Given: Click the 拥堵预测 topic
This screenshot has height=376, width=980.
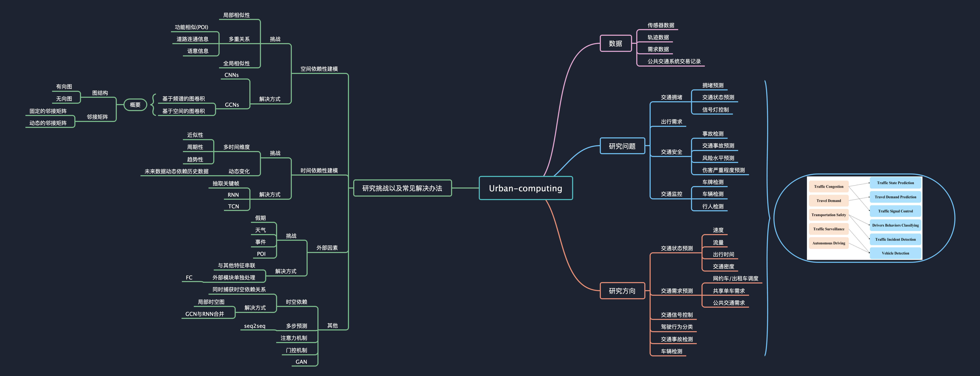Looking at the screenshot, I should tap(713, 85).
